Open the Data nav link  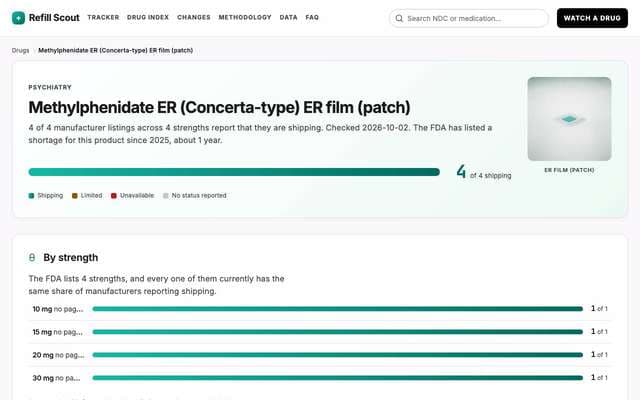[289, 18]
